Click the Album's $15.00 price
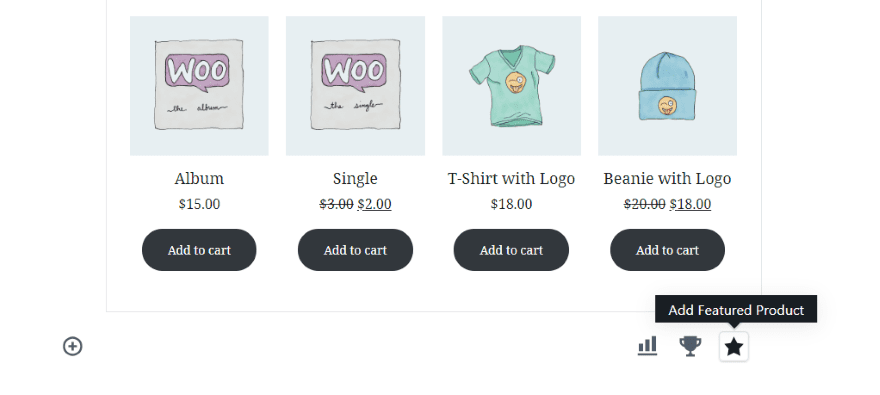This screenshot has width=880, height=395. point(199,204)
